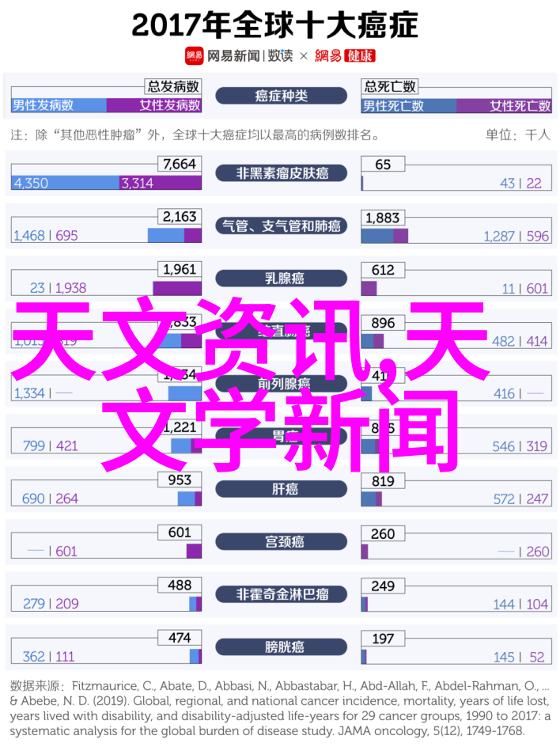Select the 肝癌 category pill
Image resolution: width=560 pixels, height=747 pixels.
pyautogui.click(x=282, y=489)
